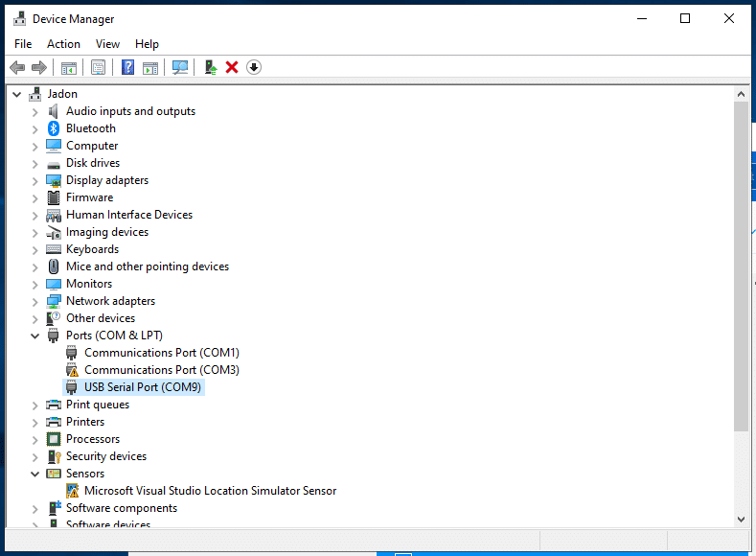Click the Security devices key icon

(54, 456)
